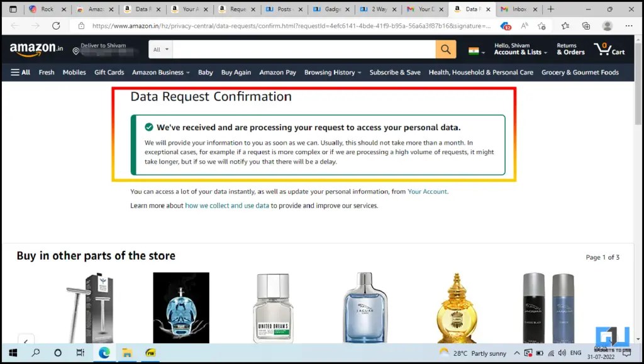
Task: Open the browser profile icon
Action: [x=607, y=26]
